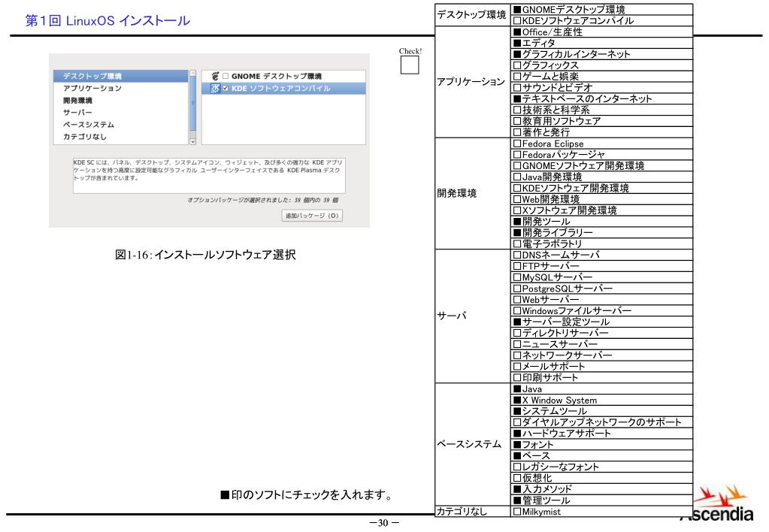Click table row □Fedoraパッケージャ
Screen dimensions: 769x532
pyautogui.click(x=602, y=155)
